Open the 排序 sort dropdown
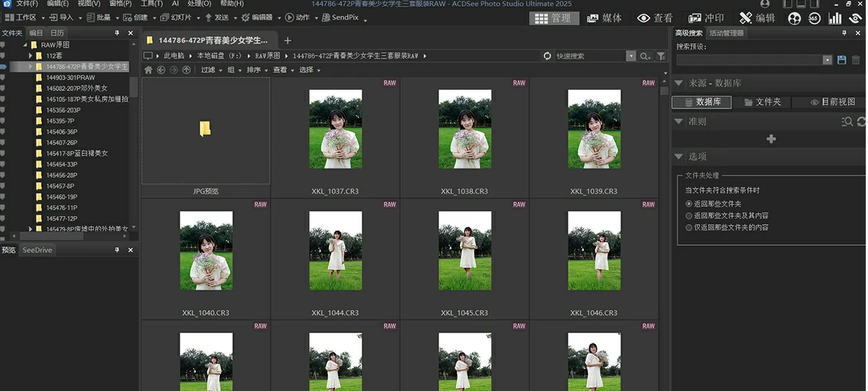This screenshot has height=391, width=868. coord(257,70)
